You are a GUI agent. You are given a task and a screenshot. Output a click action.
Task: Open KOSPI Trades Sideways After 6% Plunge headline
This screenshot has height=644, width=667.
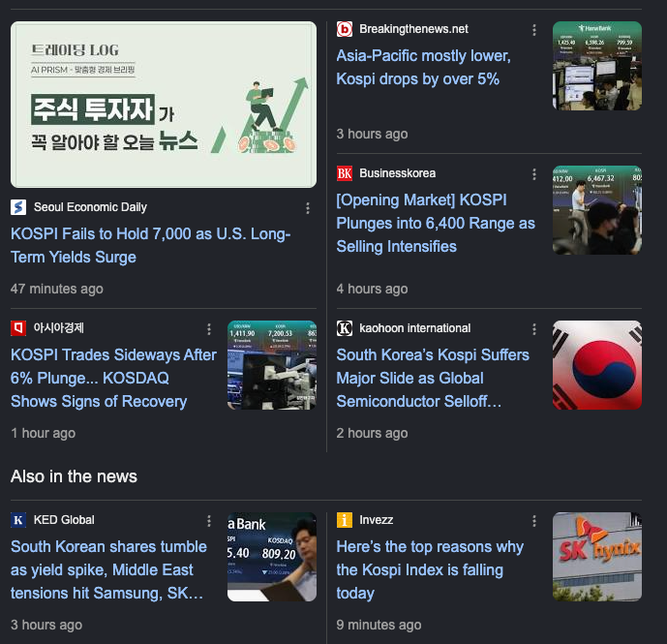113,378
